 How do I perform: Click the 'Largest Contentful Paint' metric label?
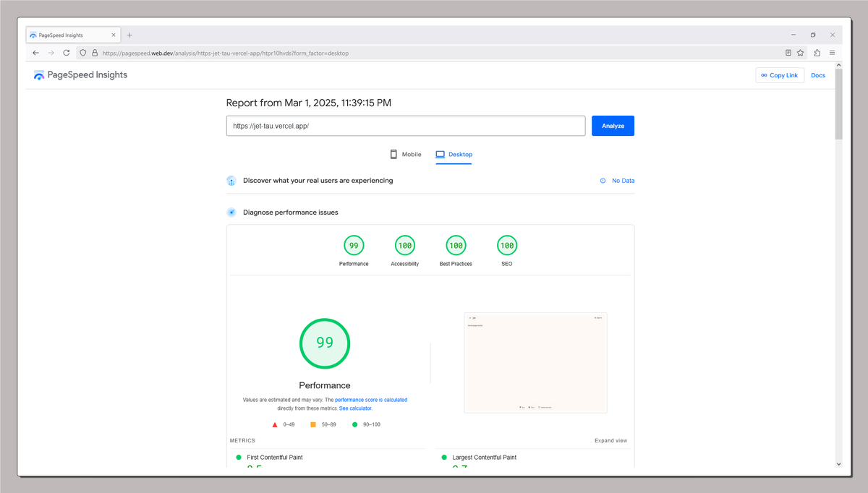[x=485, y=458]
